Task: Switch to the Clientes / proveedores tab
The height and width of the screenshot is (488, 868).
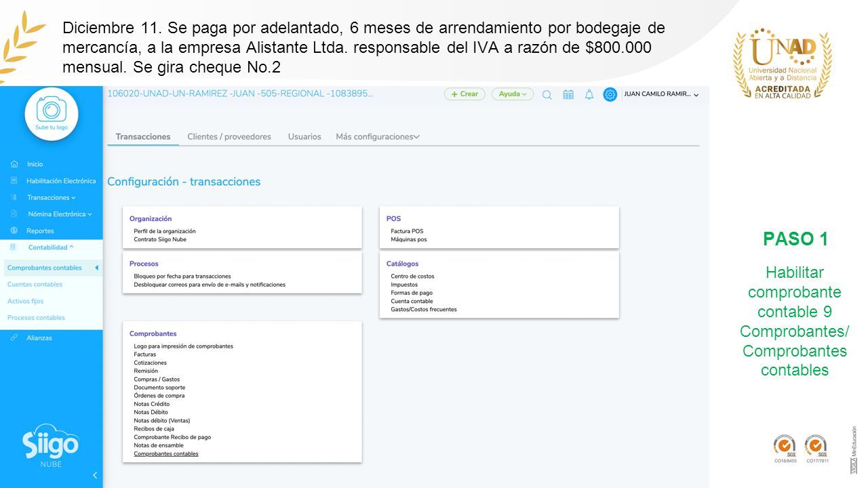Action: click(x=229, y=137)
